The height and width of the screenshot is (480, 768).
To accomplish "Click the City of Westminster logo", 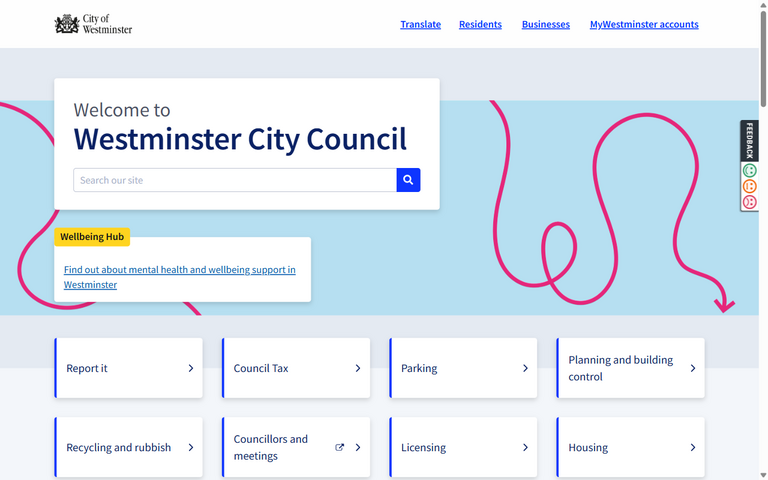I will tap(93, 24).
